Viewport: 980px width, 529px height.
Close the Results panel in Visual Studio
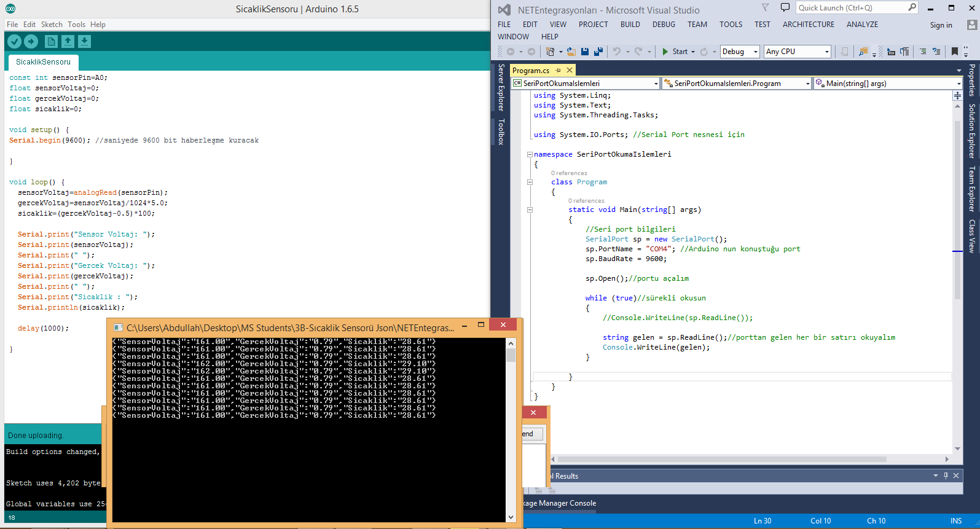(x=956, y=476)
